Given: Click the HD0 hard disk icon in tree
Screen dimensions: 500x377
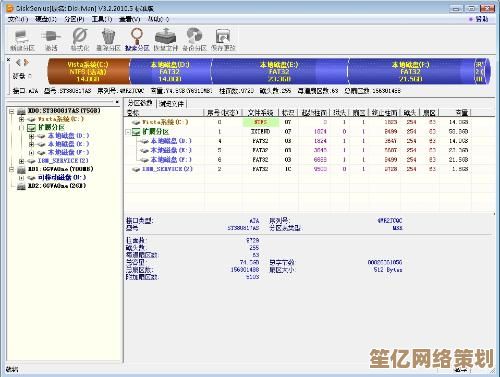Looking at the screenshot, I should [21, 111].
